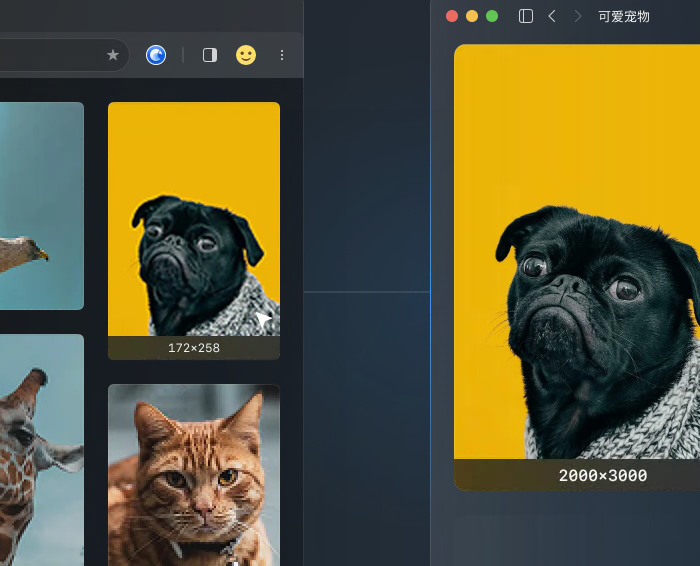
Task: Open Chrome's three-dot menu
Action: tap(282, 55)
